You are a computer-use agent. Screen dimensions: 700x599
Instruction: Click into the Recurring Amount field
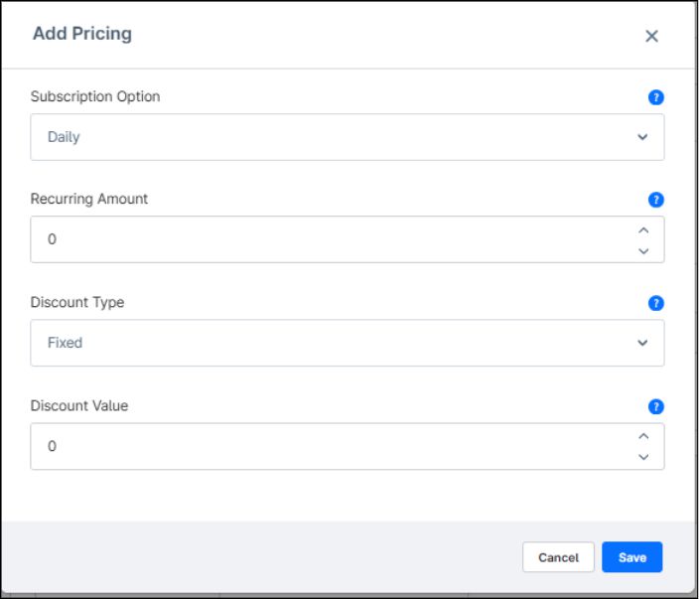coord(328,239)
